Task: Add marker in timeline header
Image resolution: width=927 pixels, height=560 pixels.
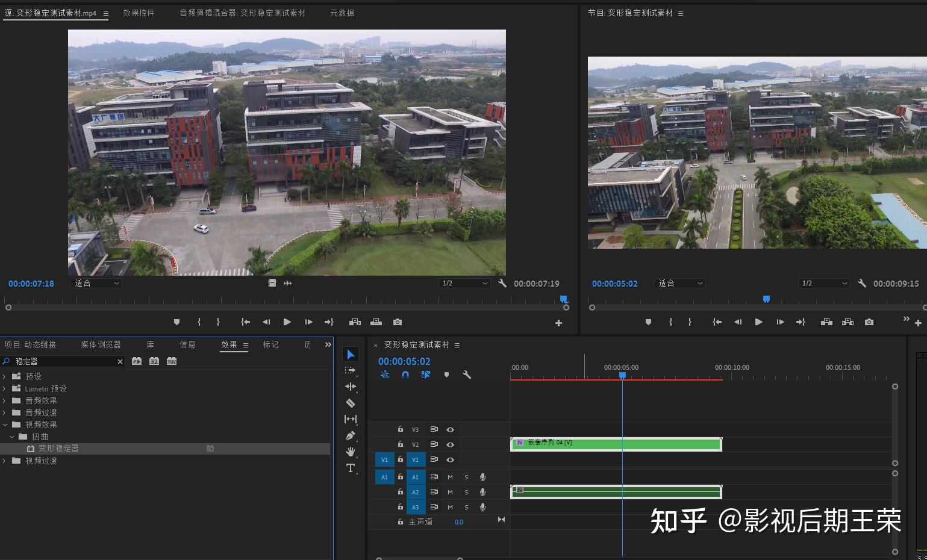Action: tap(446, 375)
